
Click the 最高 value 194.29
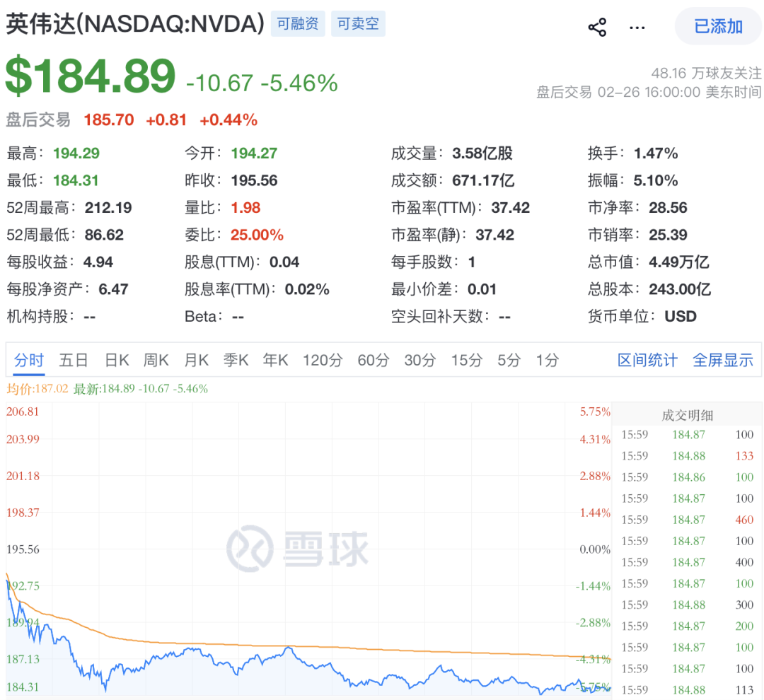click(x=76, y=153)
